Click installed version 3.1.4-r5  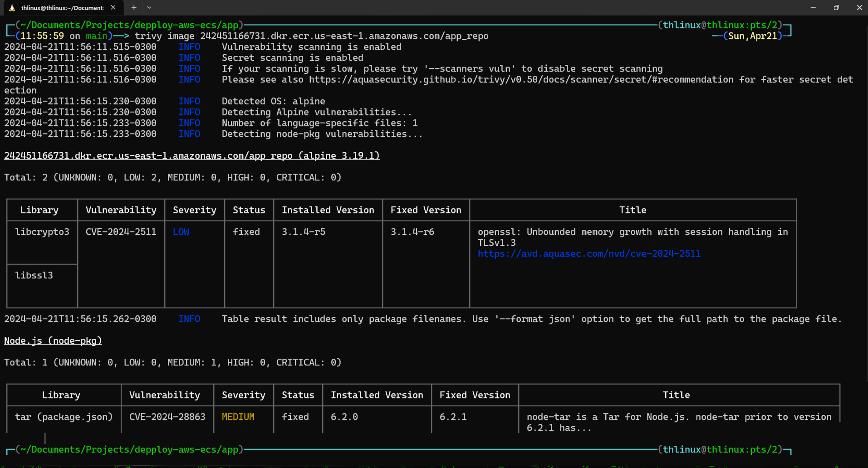point(304,232)
